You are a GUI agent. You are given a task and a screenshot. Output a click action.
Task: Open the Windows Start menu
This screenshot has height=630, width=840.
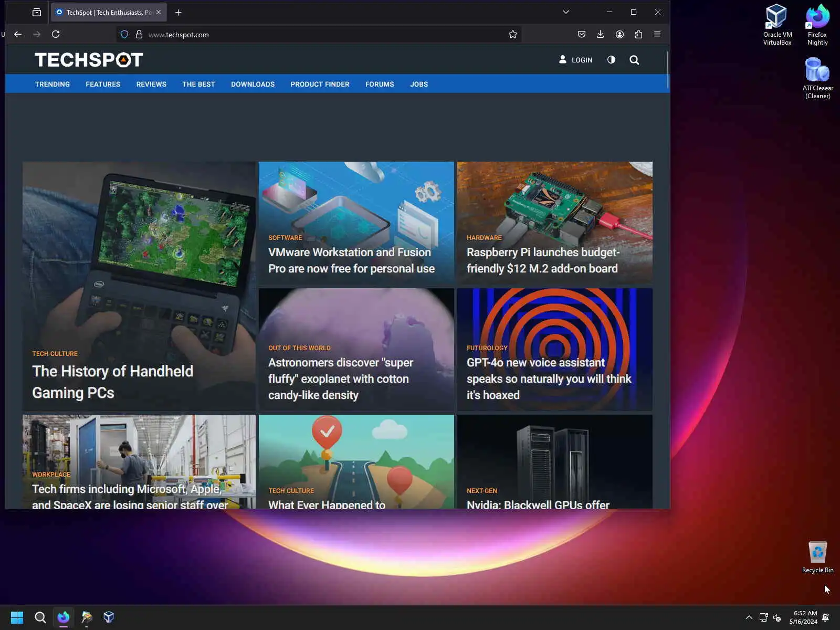17,617
